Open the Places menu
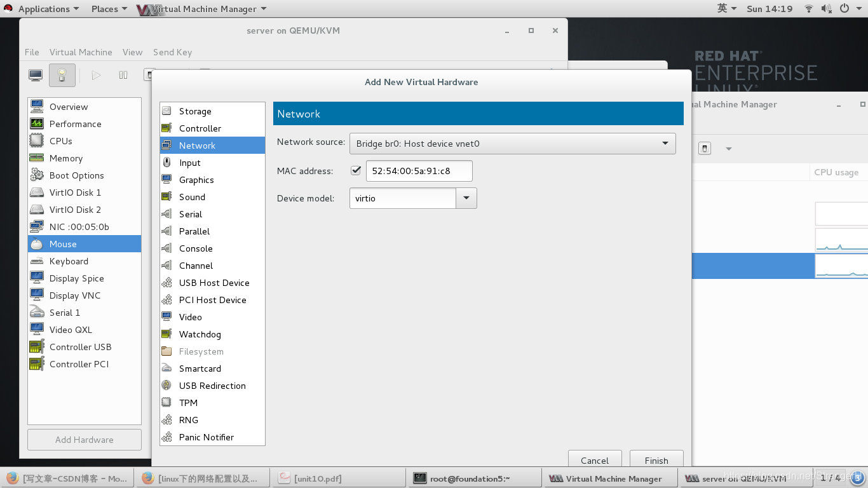The image size is (868, 488). 109,9
